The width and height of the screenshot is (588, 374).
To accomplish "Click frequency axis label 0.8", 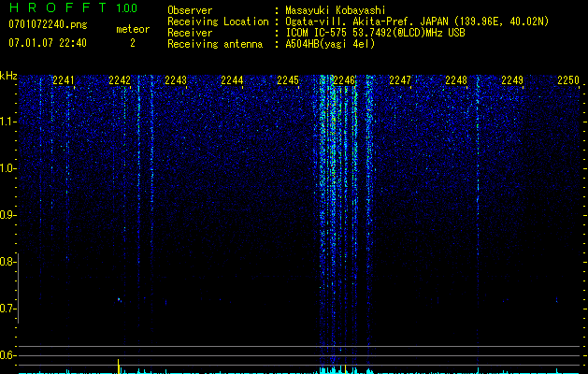I will pyautogui.click(x=7, y=262).
